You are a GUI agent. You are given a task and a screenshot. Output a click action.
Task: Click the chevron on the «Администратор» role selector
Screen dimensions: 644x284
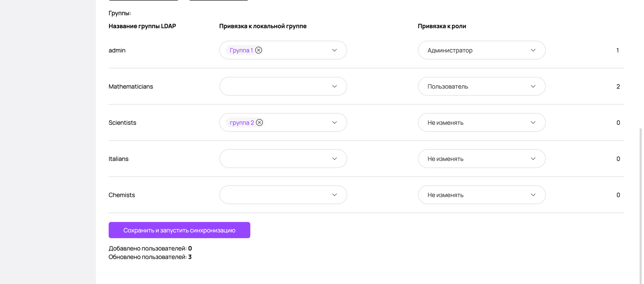pyautogui.click(x=533, y=50)
